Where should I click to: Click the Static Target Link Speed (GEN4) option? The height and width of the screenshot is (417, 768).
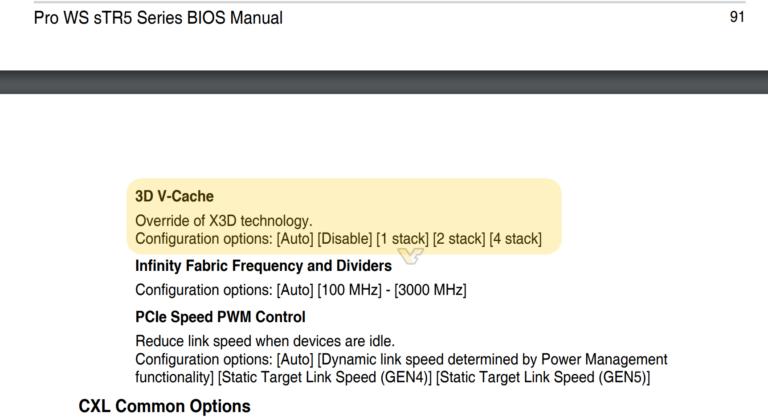click(325, 377)
